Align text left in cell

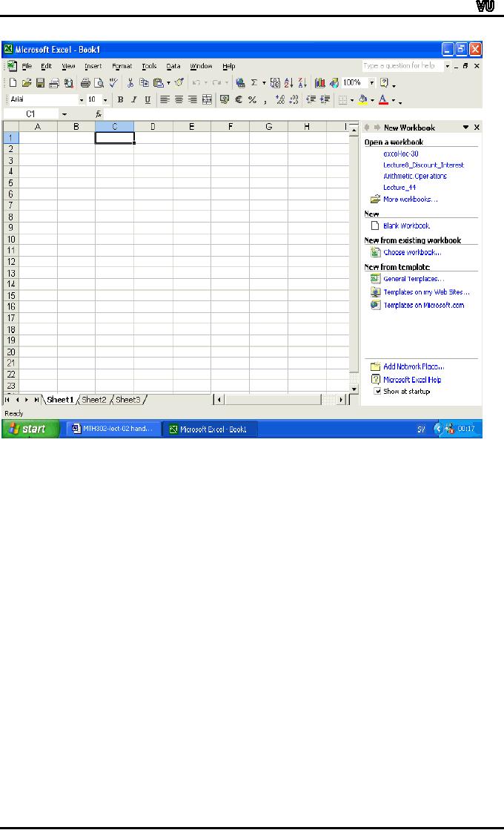click(x=165, y=99)
